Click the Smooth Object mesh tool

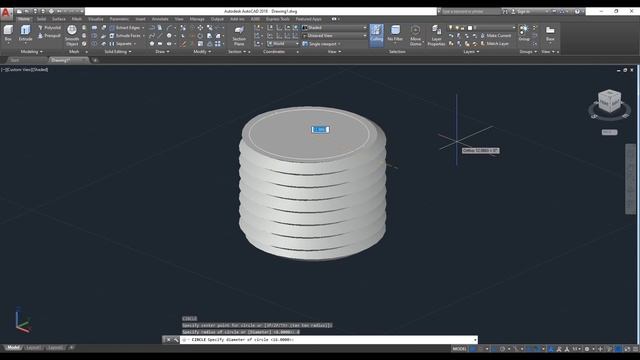pos(72,35)
